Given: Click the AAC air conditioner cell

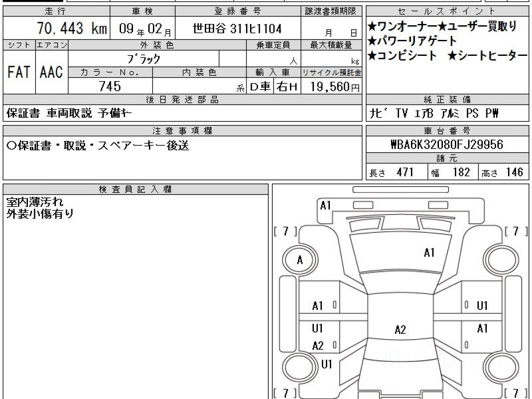Looking at the screenshot, I should (51, 72).
